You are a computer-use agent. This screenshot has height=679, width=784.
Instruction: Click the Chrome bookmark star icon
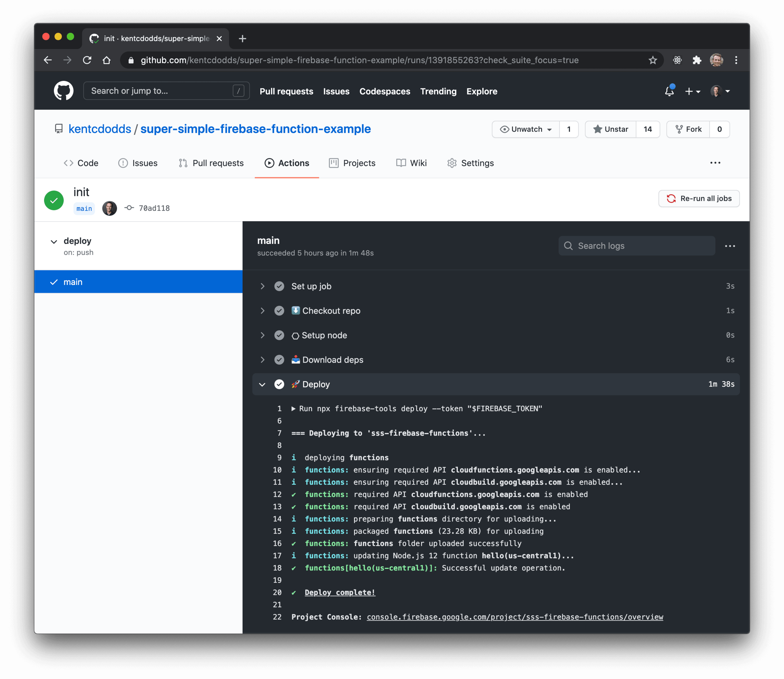[653, 60]
